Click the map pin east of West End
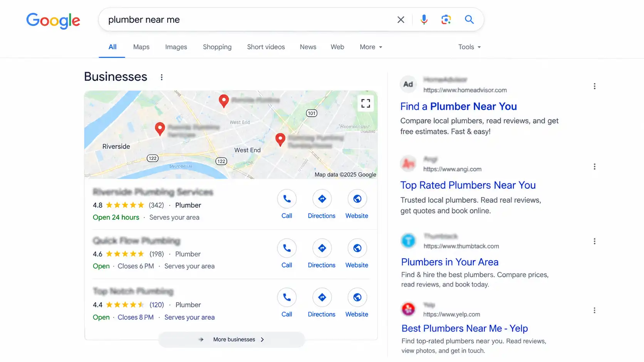Viewport: 644px width, 362px height. tap(280, 140)
